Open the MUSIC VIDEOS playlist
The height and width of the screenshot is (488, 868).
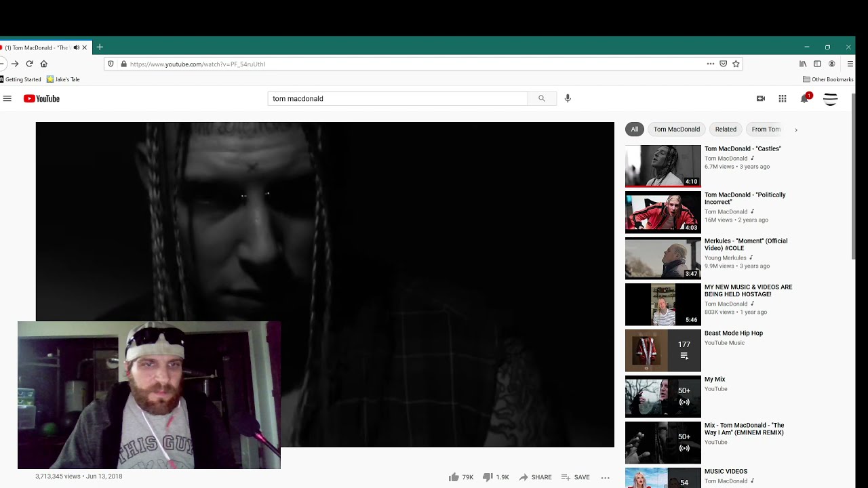(x=726, y=471)
